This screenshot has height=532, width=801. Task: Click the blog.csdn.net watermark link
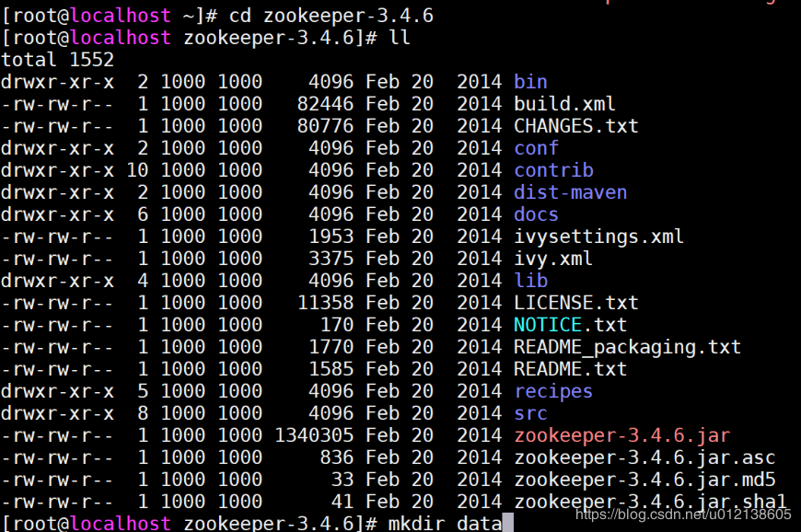point(683,515)
